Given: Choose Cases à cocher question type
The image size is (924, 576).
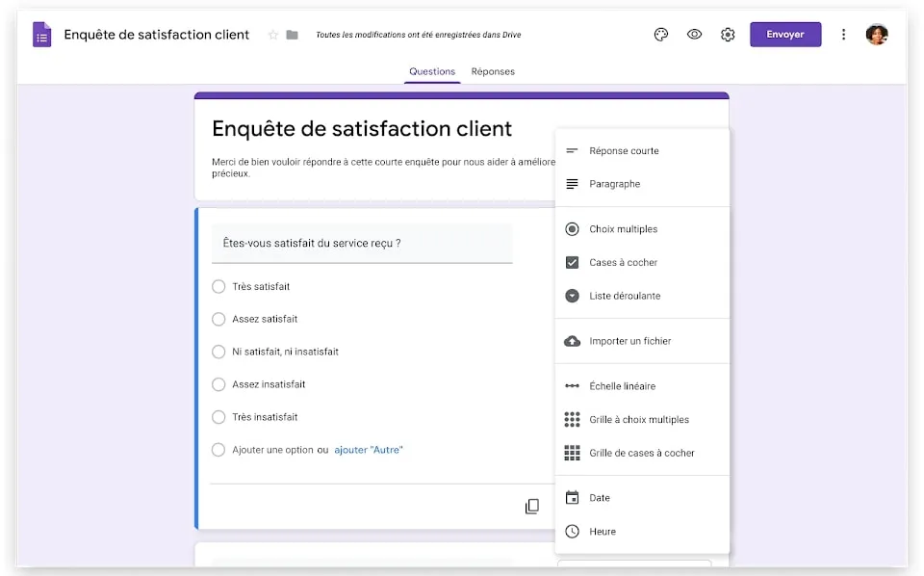Looking at the screenshot, I should 642,262.
